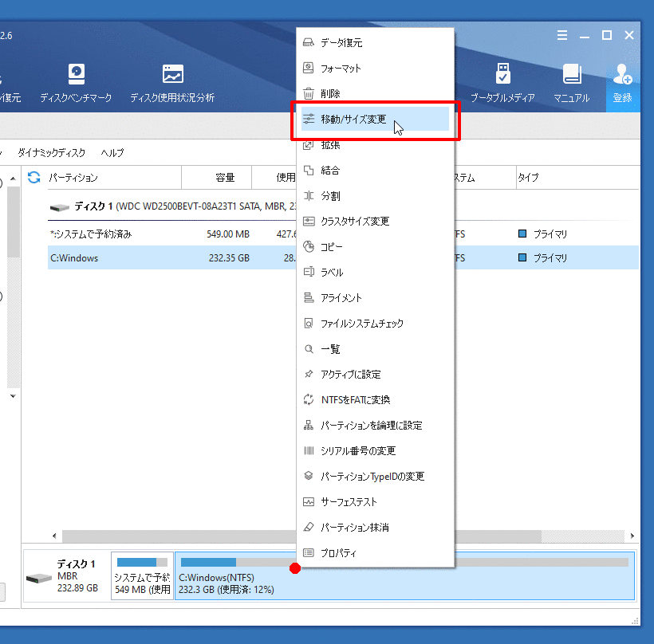The width and height of the screenshot is (654, 644).
Task: Choose 分割 from the context menu
Action: tap(330, 196)
